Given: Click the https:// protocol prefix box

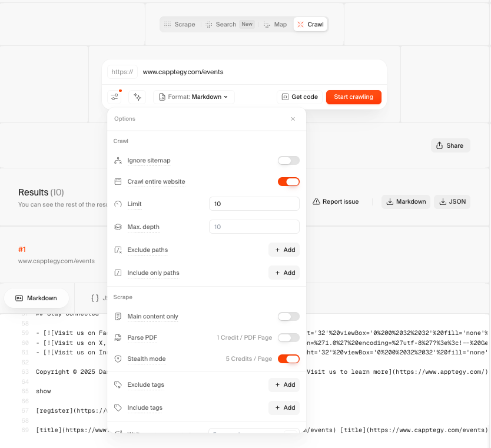Looking at the screenshot, I should pos(122,72).
